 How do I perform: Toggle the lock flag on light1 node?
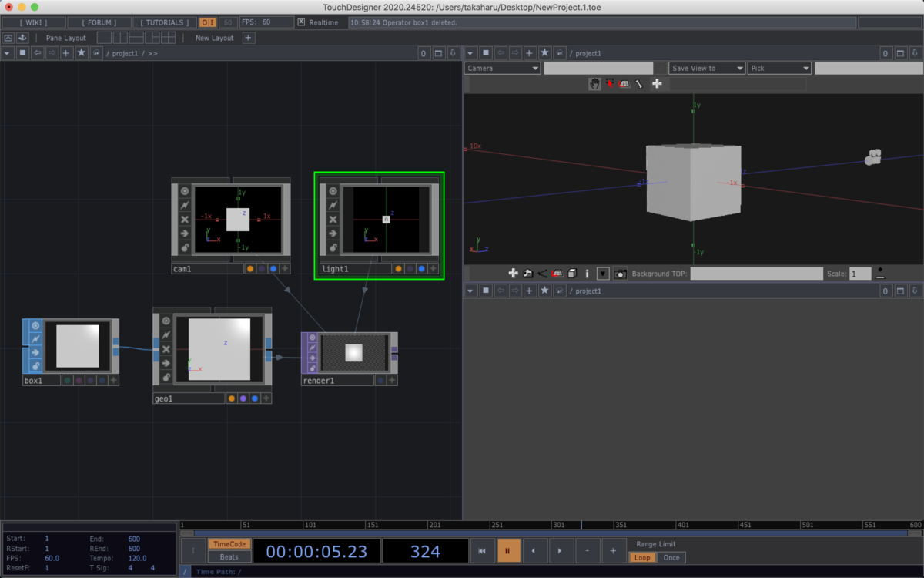point(333,247)
